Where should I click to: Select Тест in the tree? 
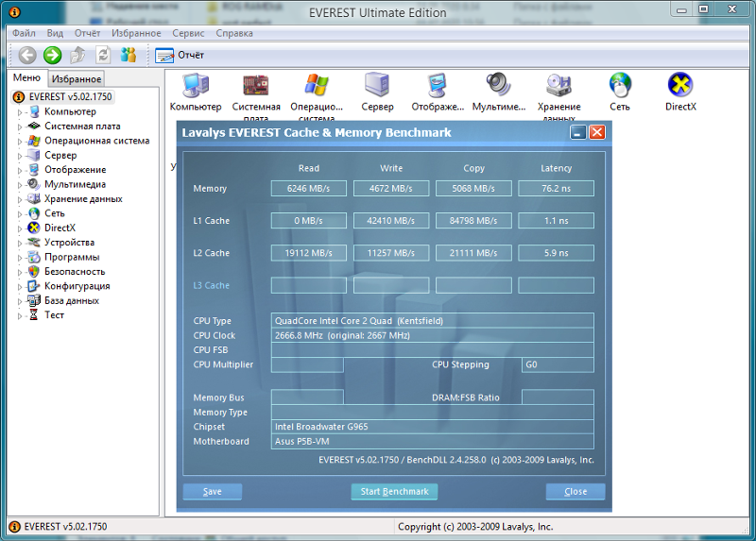click(x=54, y=314)
